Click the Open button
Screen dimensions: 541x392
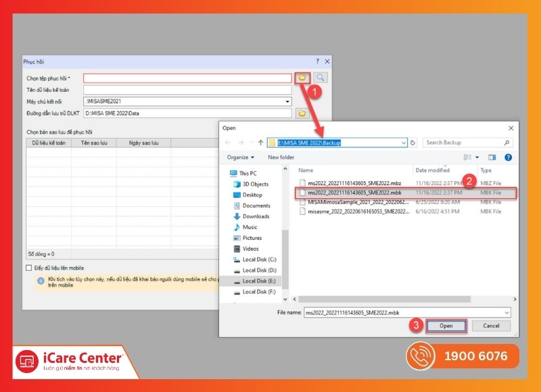446,326
